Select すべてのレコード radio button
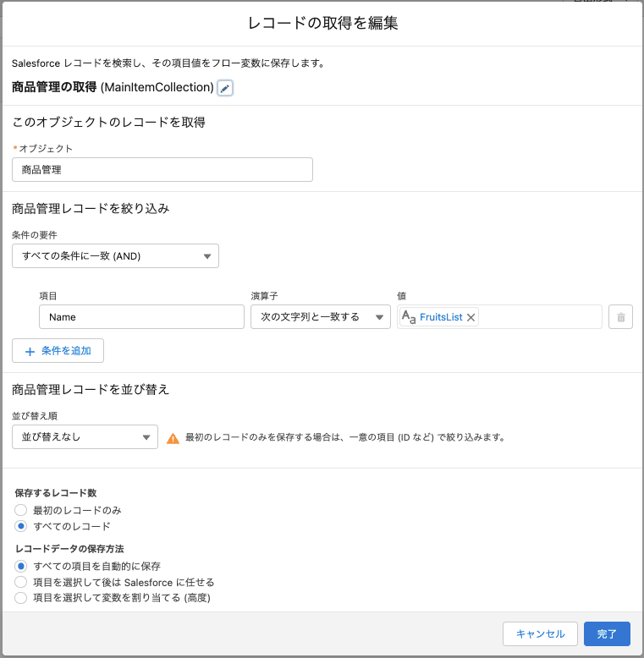 [x=20, y=526]
